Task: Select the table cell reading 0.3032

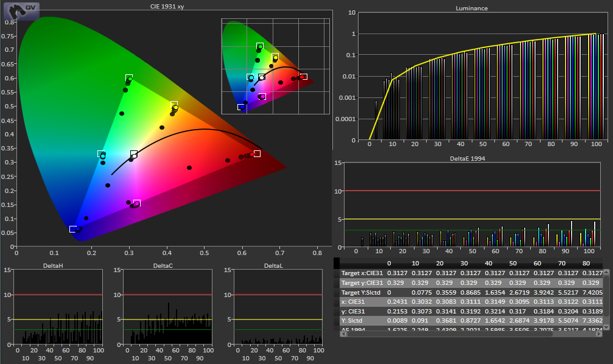Action: (x=422, y=302)
